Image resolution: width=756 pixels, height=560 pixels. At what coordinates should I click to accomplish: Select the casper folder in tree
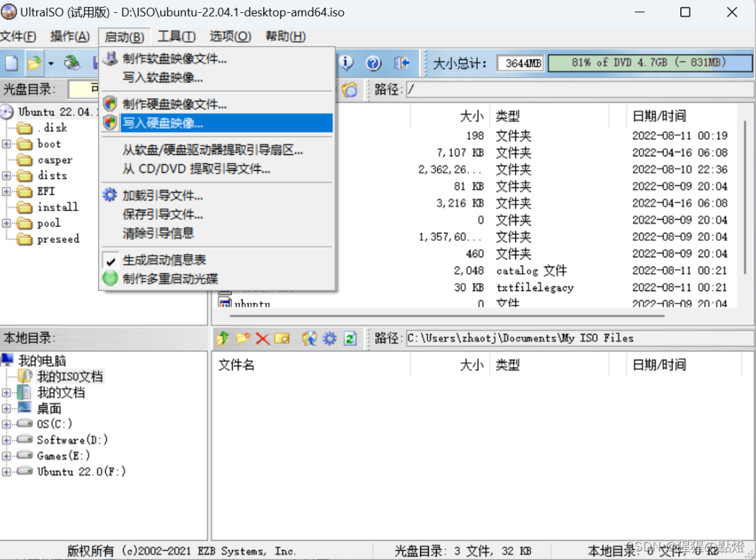(55, 160)
